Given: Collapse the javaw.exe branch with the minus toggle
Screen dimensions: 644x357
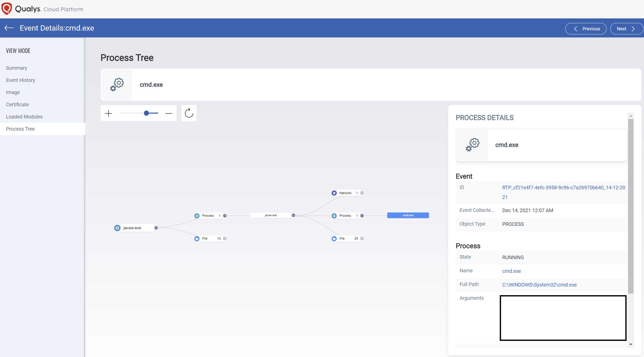Looking at the screenshot, I should pos(156,228).
